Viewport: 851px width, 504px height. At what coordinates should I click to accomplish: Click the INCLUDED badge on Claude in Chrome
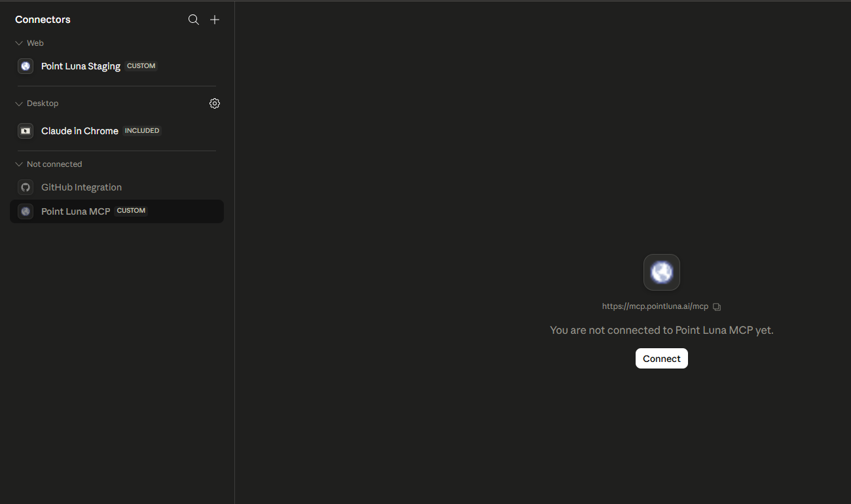point(142,131)
